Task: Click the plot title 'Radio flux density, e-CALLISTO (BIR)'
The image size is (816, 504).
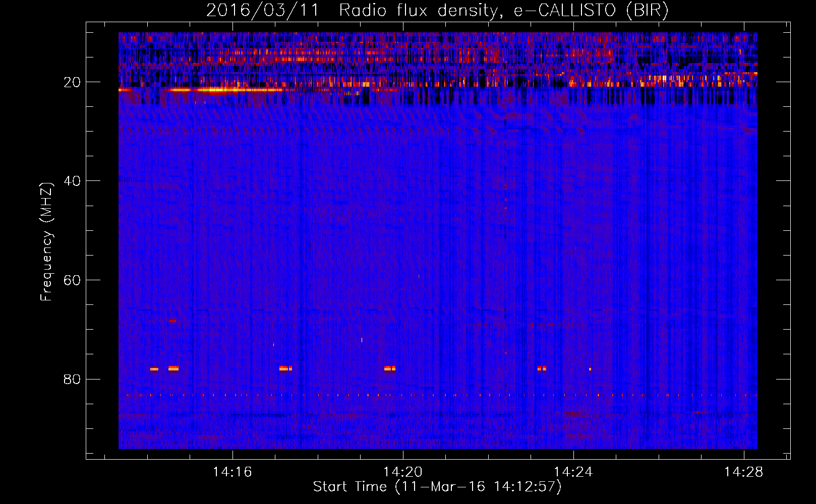Action: (503, 10)
